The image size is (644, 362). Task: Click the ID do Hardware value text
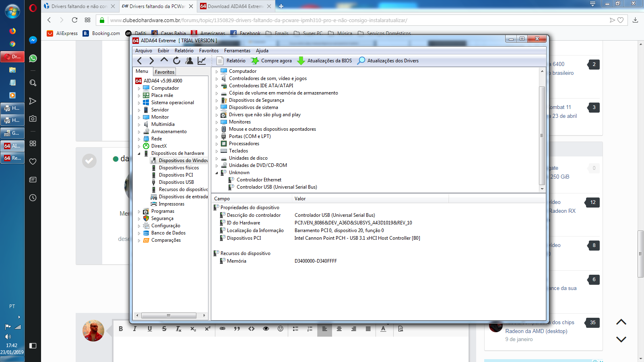click(x=353, y=223)
